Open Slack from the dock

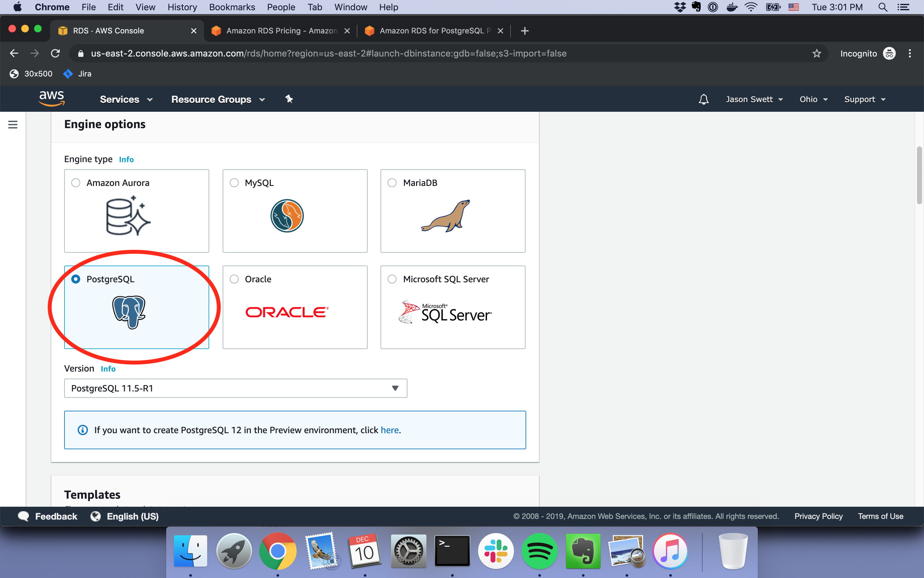[496, 551]
